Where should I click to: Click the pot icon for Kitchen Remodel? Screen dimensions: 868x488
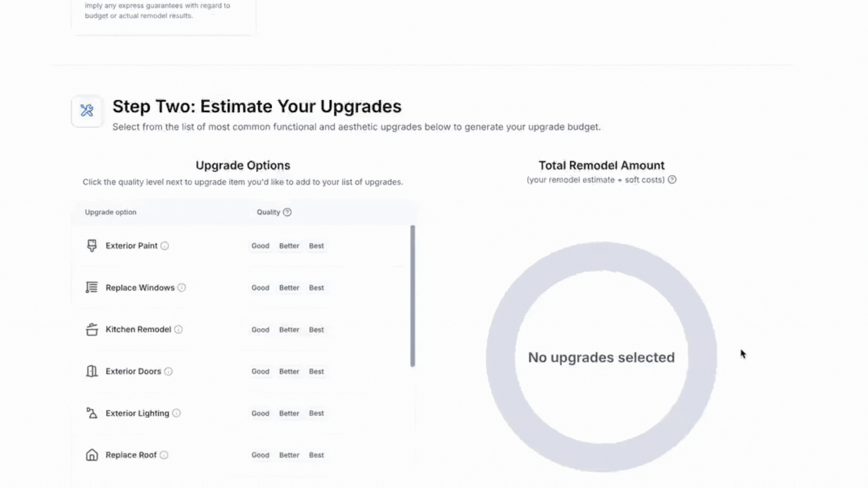(x=92, y=329)
